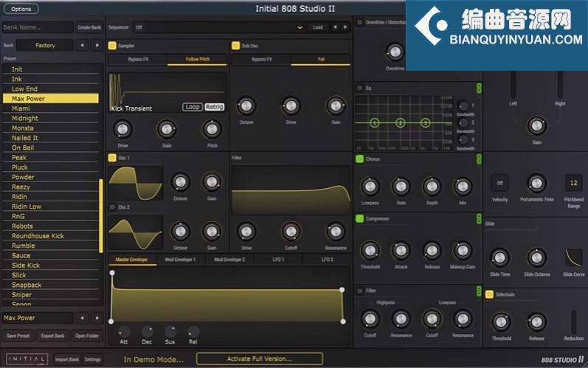Click the Chorus Depth knob
The height and width of the screenshot is (368, 588).
pos(432,187)
